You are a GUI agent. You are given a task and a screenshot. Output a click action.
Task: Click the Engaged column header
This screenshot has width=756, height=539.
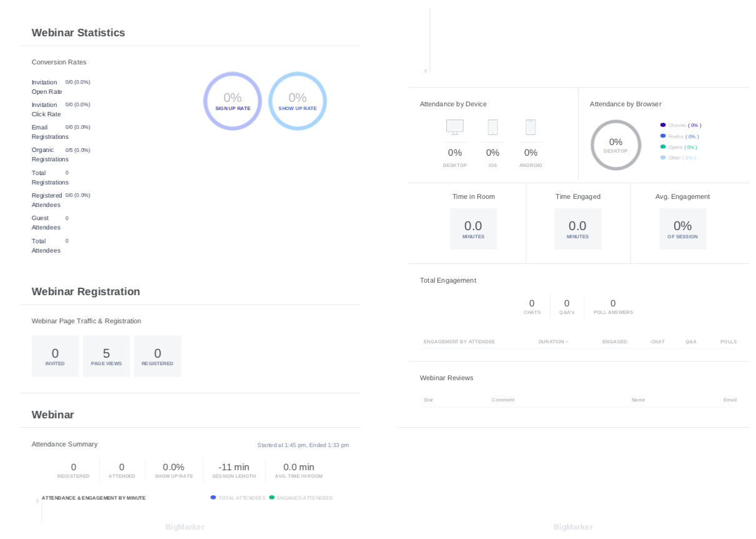tap(615, 342)
